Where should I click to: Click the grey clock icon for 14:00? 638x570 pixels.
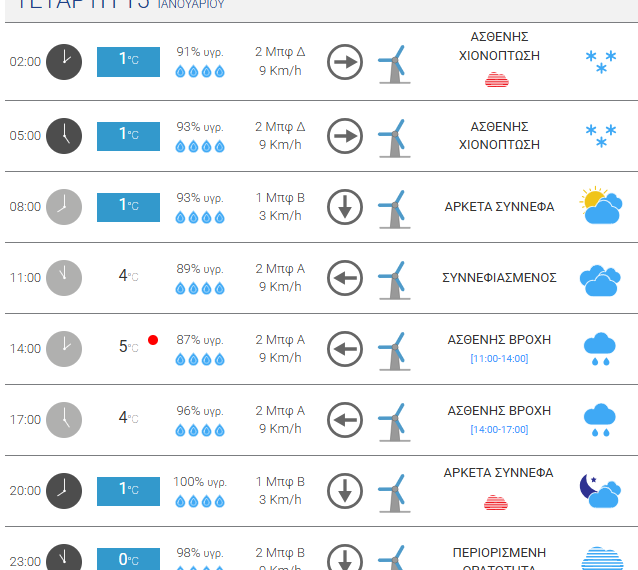[x=64, y=348]
